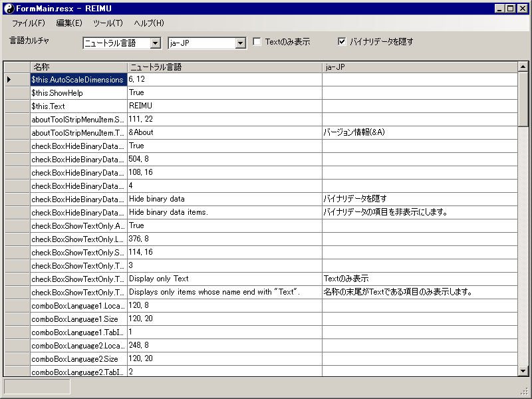Expand the ja-JP language dropdown
The image size is (532, 399).
[x=241, y=43]
